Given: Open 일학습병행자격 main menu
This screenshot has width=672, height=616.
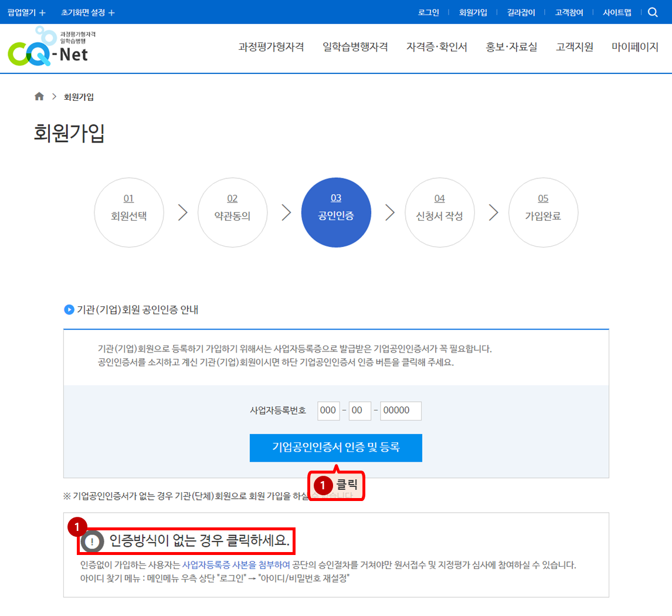Looking at the screenshot, I should (x=355, y=47).
